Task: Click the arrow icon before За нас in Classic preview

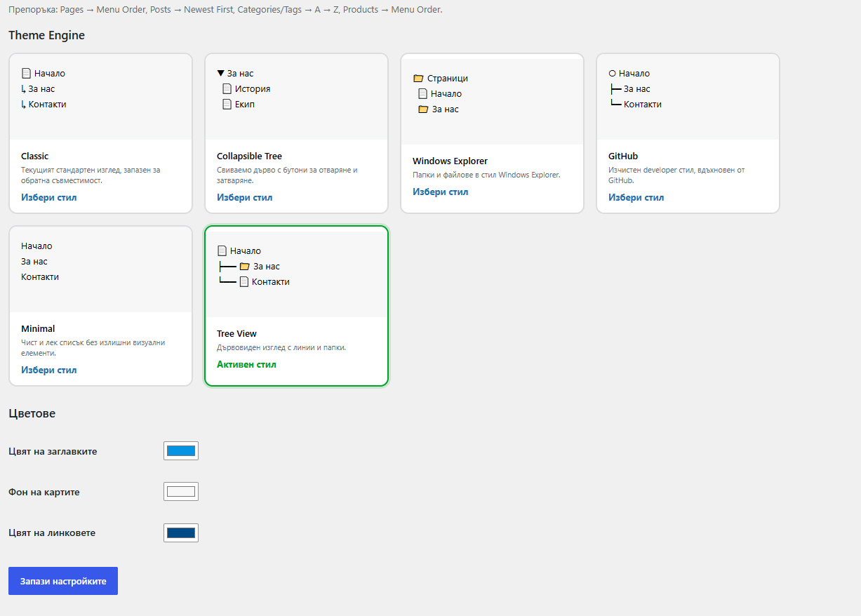Action: tap(23, 88)
